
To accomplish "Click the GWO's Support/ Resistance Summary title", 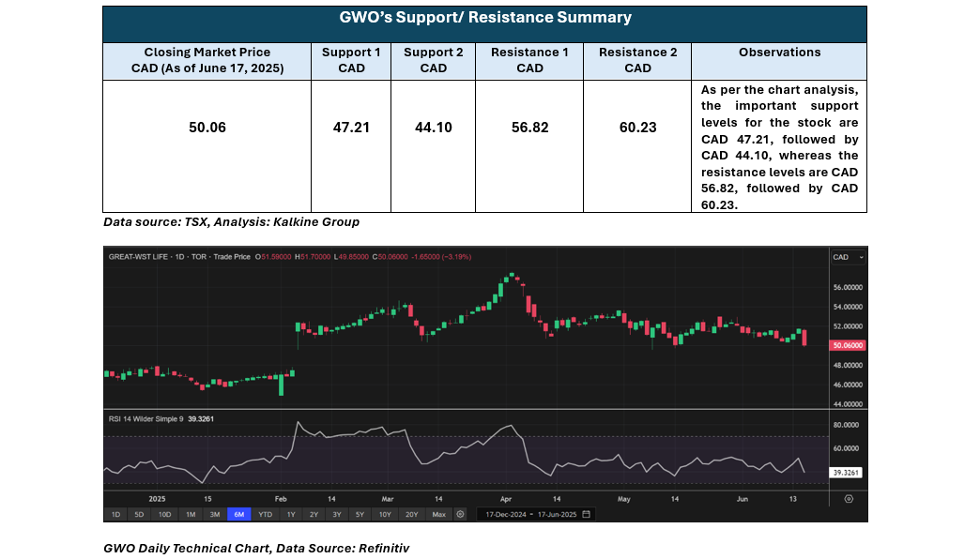I will click(485, 18).
